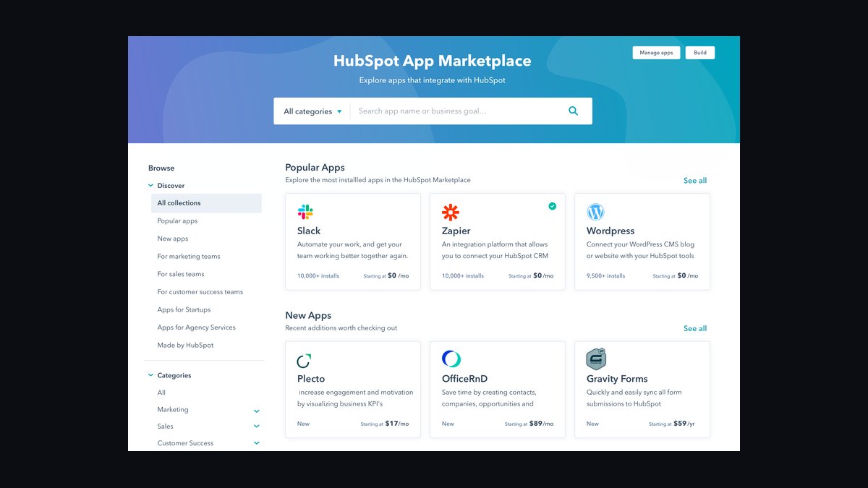Click the Build button

point(700,53)
